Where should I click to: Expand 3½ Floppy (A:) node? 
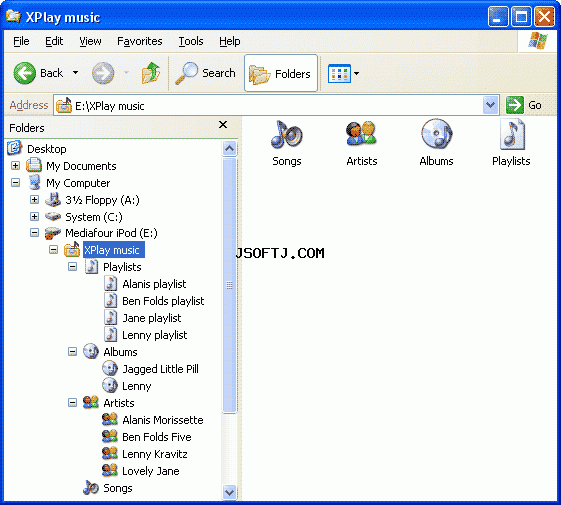coord(34,200)
